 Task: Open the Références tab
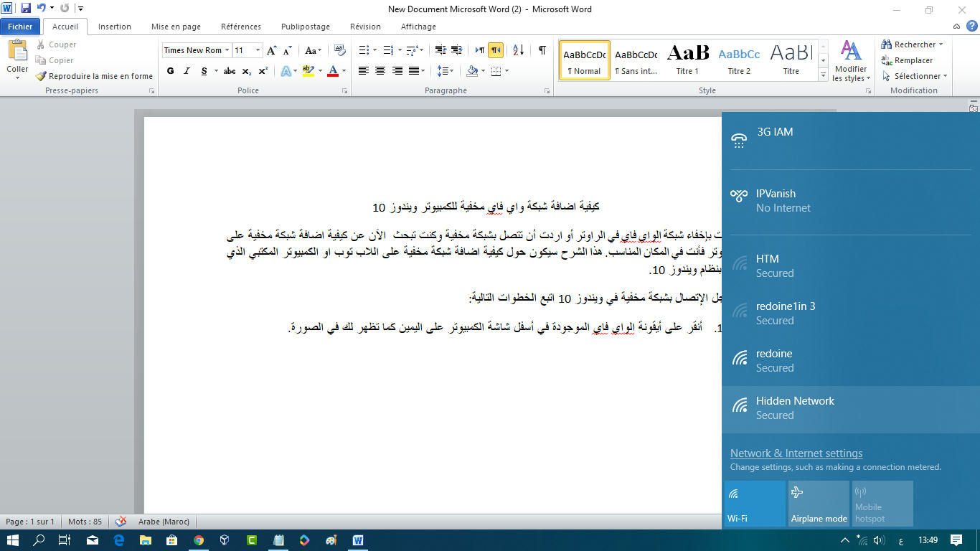(x=241, y=27)
